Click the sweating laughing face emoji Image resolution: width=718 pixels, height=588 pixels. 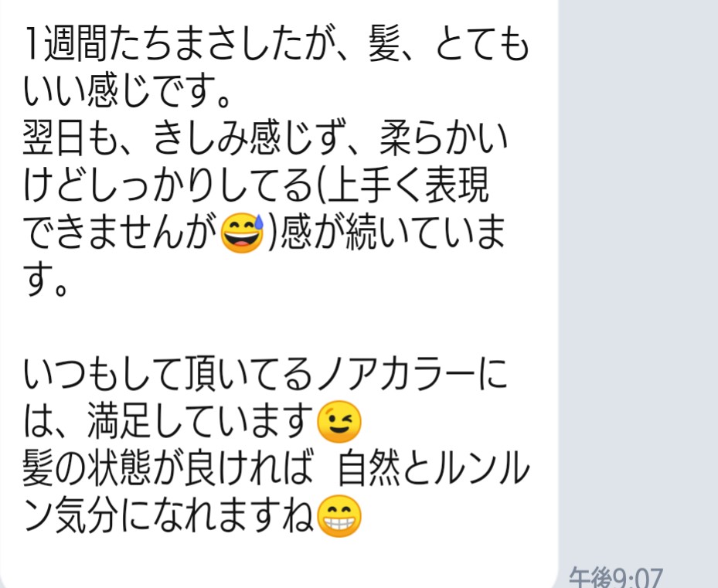[x=242, y=233]
